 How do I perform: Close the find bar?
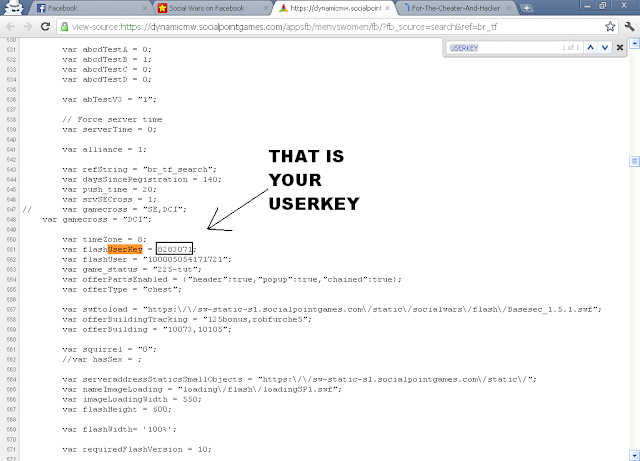[620, 48]
